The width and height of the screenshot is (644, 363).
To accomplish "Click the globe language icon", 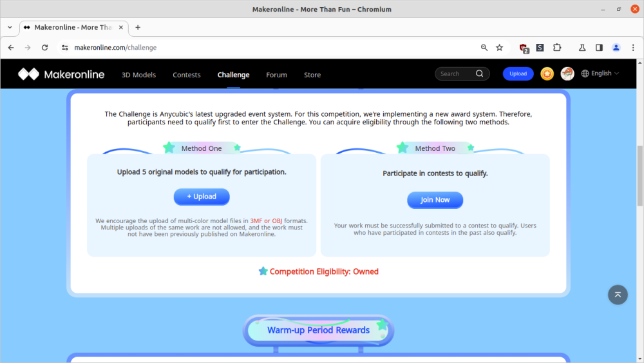I will (x=585, y=74).
